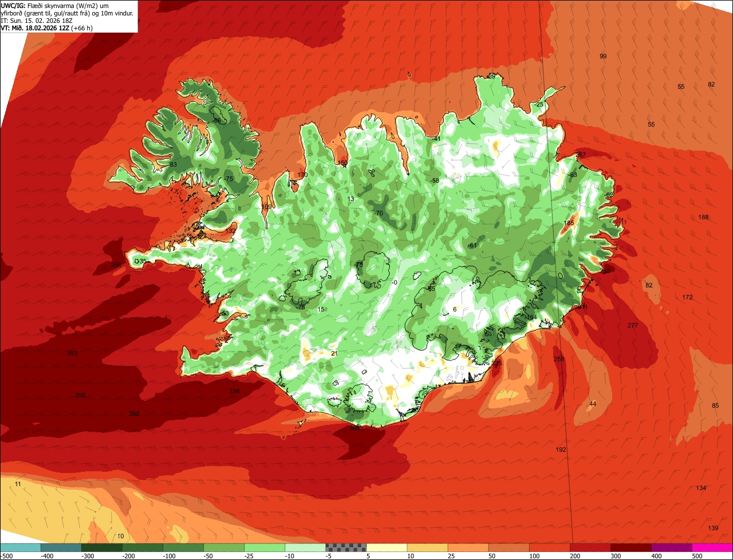Click the sea value 134

[702, 488]
